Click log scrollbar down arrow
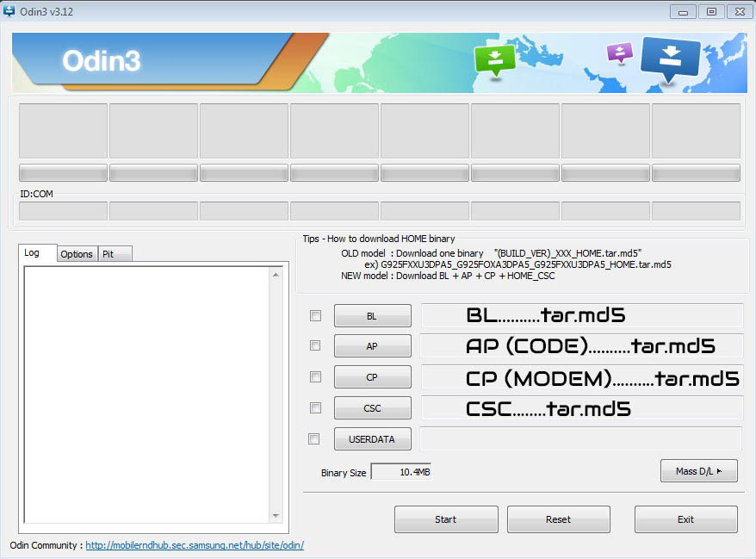Viewport: 756px width, 559px height. click(x=276, y=515)
